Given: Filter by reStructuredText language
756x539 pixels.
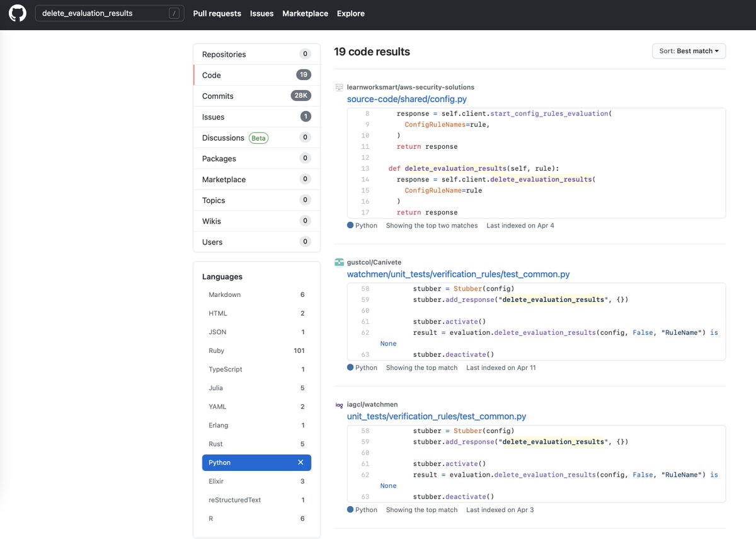Looking at the screenshot, I should point(256,500).
